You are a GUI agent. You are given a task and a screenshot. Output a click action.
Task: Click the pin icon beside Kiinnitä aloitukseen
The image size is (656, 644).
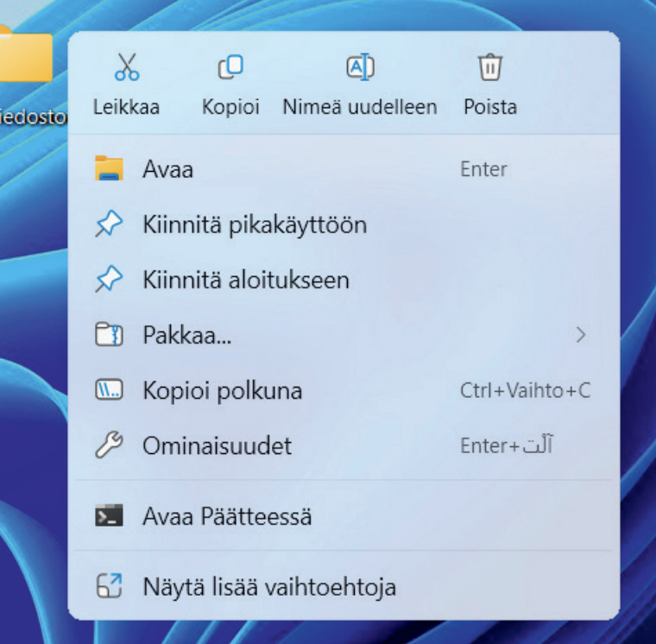[x=109, y=279]
